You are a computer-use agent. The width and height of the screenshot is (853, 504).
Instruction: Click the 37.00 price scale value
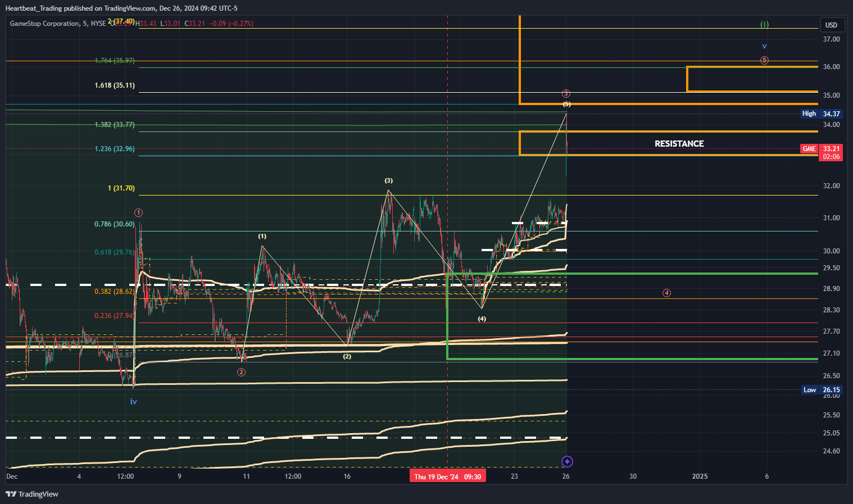(831, 39)
